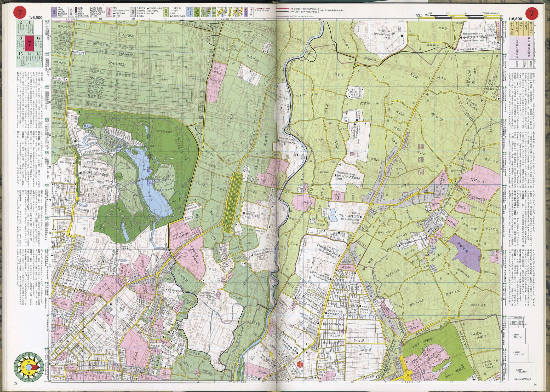The height and width of the screenshot is (392, 550).
Task: Select the 公儀 (public lands) legend swatch
Action: 54,12
